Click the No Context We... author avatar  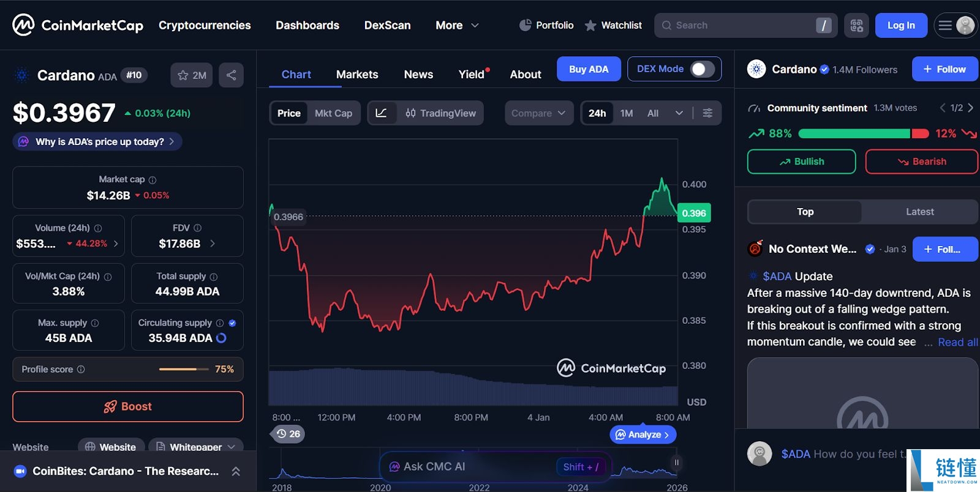pyautogui.click(x=755, y=248)
